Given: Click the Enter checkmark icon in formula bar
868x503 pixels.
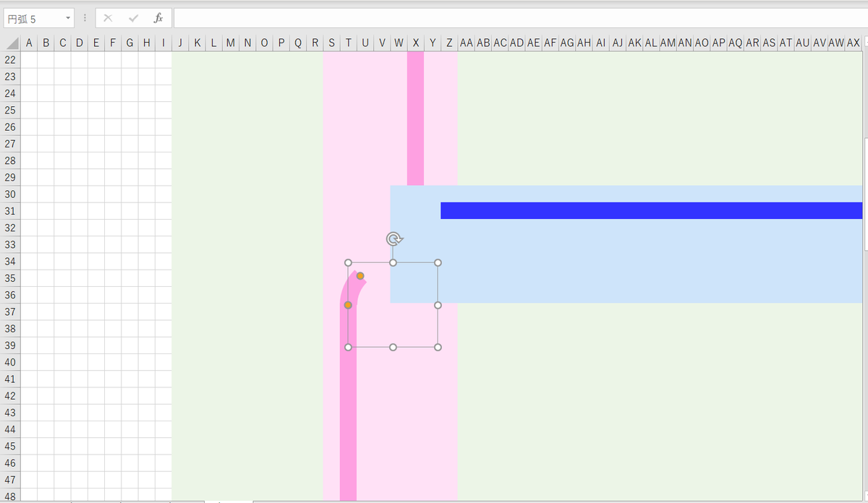Looking at the screenshot, I should coord(133,18).
